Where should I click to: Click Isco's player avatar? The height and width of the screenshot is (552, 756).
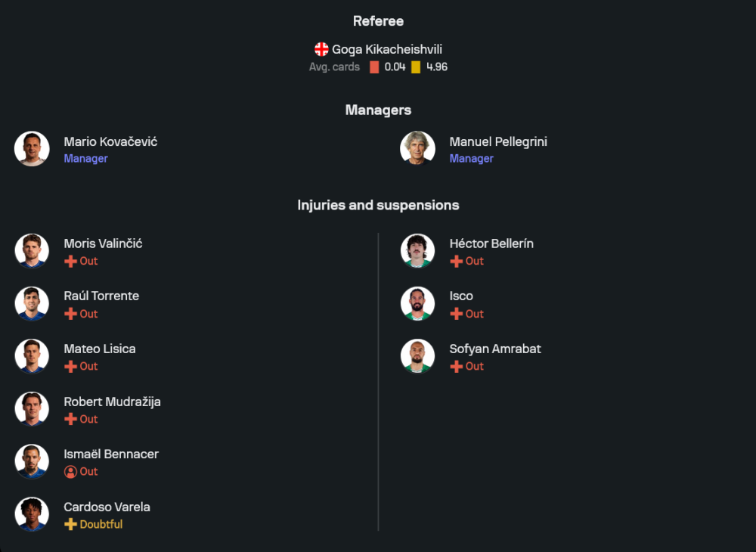click(x=417, y=304)
